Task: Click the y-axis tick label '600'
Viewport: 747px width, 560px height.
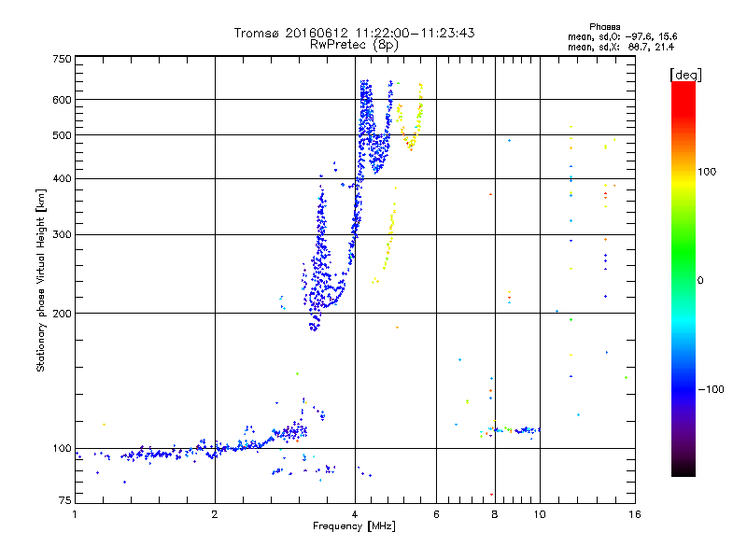Action: coord(62,100)
